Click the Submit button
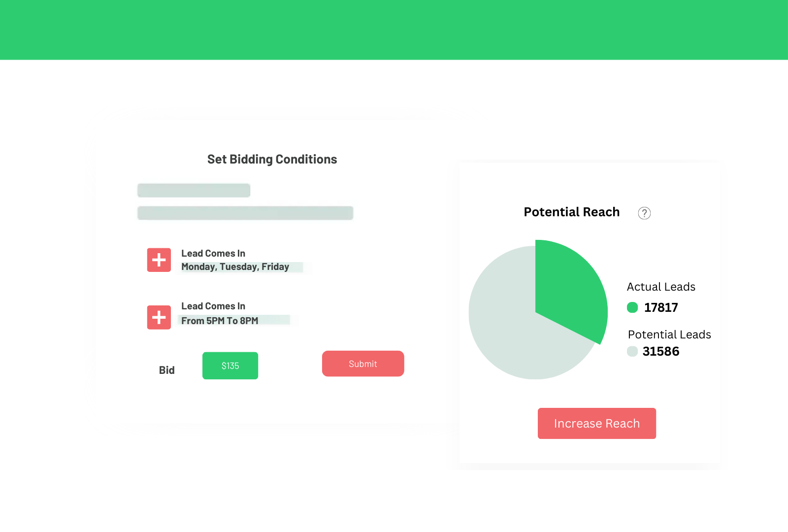Image resolution: width=788 pixels, height=532 pixels. pos(362,364)
